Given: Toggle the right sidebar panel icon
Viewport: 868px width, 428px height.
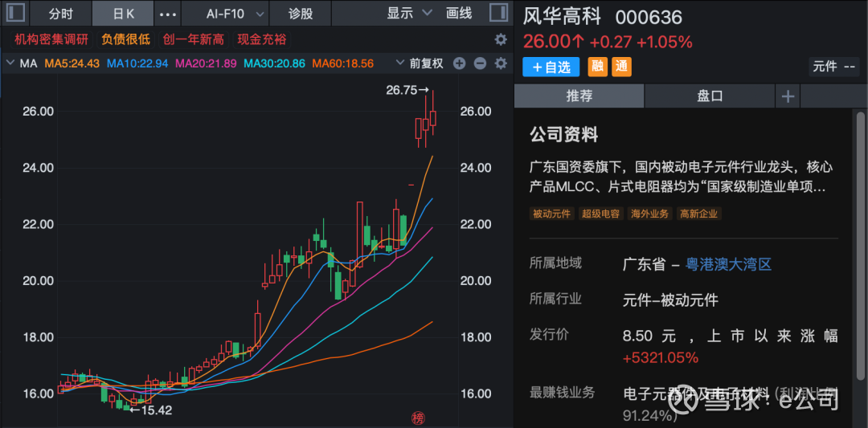Looking at the screenshot, I should point(498,14).
